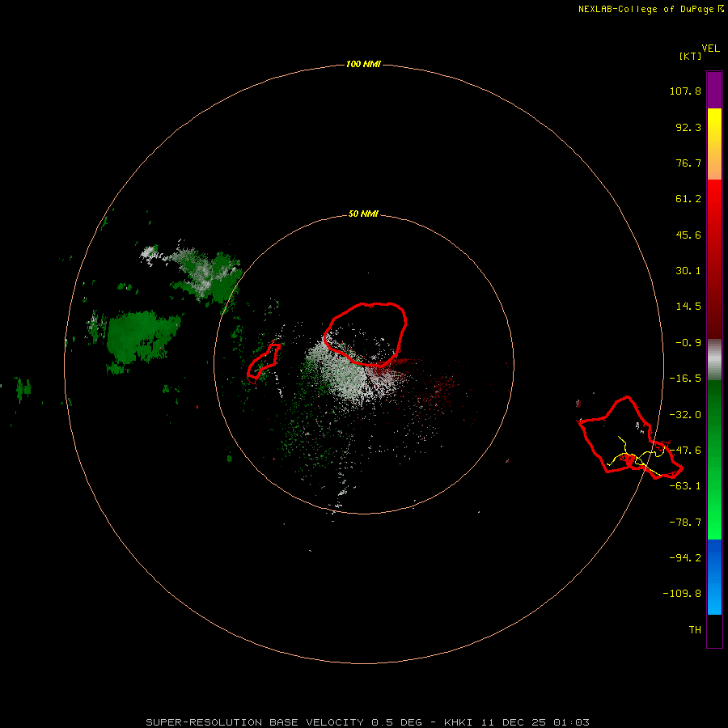Viewport: 728px width, 728px height.
Task: Click the yellow-orange segment of the color bar
Action: point(714,144)
